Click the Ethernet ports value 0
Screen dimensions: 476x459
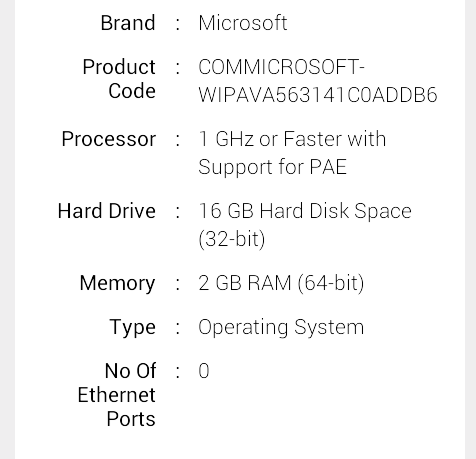coord(204,371)
